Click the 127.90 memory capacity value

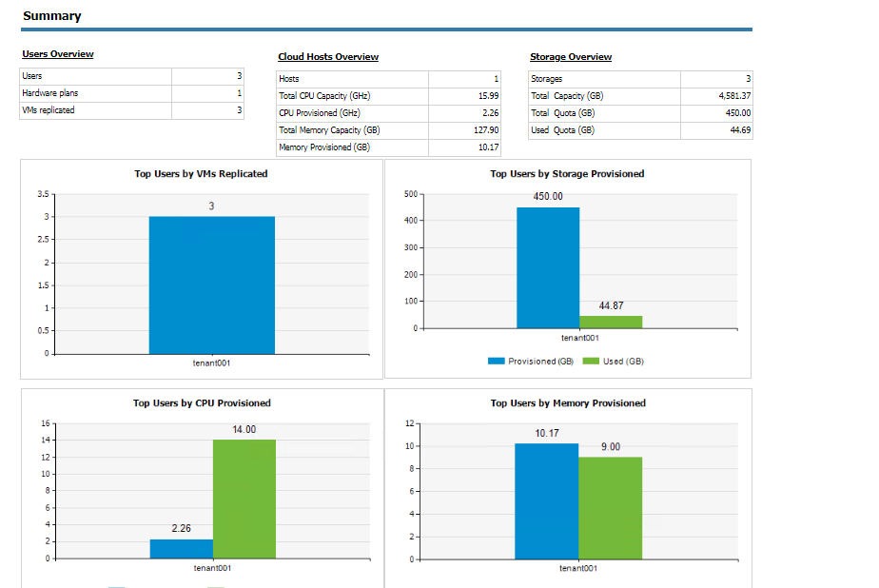click(486, 130)
